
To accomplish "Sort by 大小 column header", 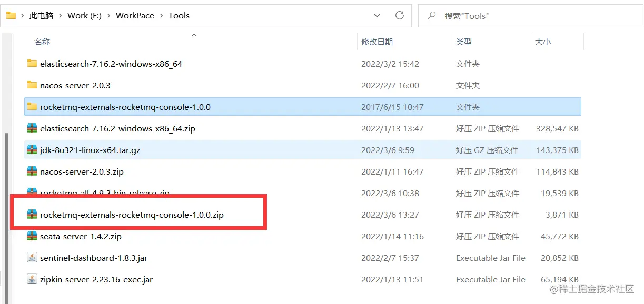I will tap(543, 42).
